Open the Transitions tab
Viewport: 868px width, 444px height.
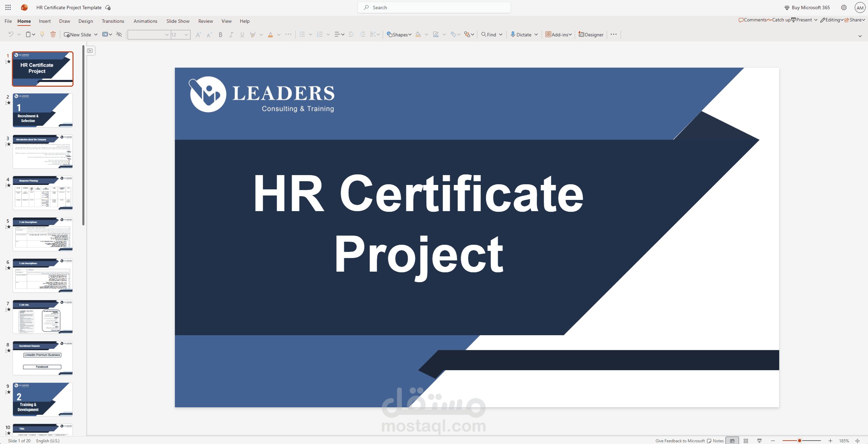(113, 21)
